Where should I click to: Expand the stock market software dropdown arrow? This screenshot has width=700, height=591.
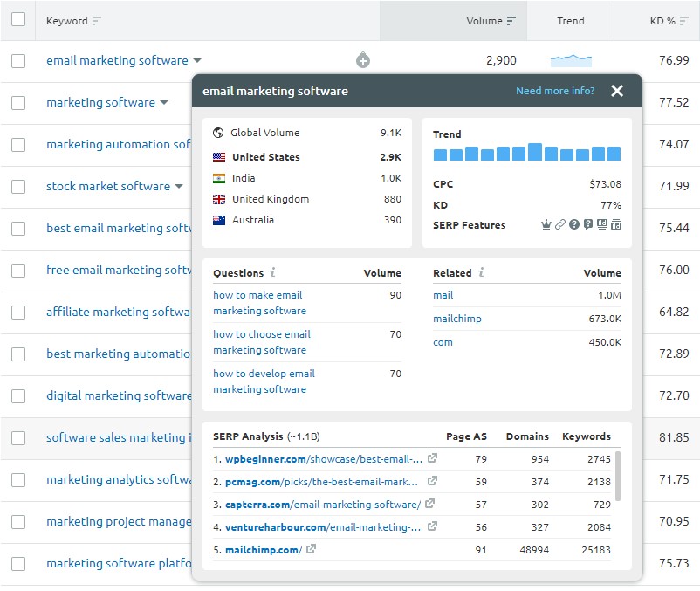(179, 186)
